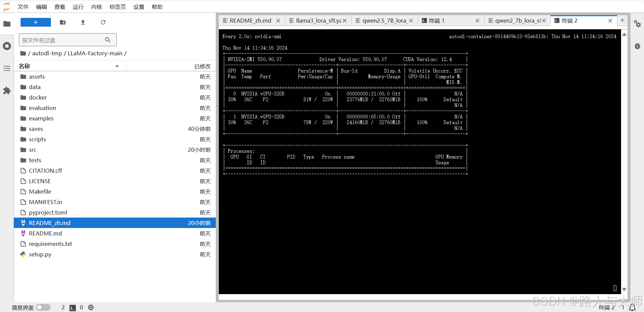This screenshot has height=312, width=644.
Task: Switch to the qwen2_7b_lora_sft tab
Action: [518, 21]
